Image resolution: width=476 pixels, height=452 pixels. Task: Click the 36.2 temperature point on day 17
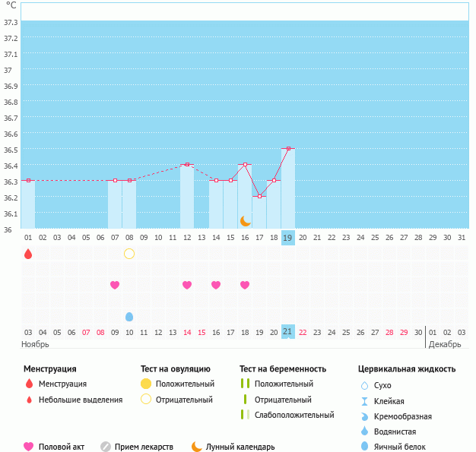pos(259,197)
